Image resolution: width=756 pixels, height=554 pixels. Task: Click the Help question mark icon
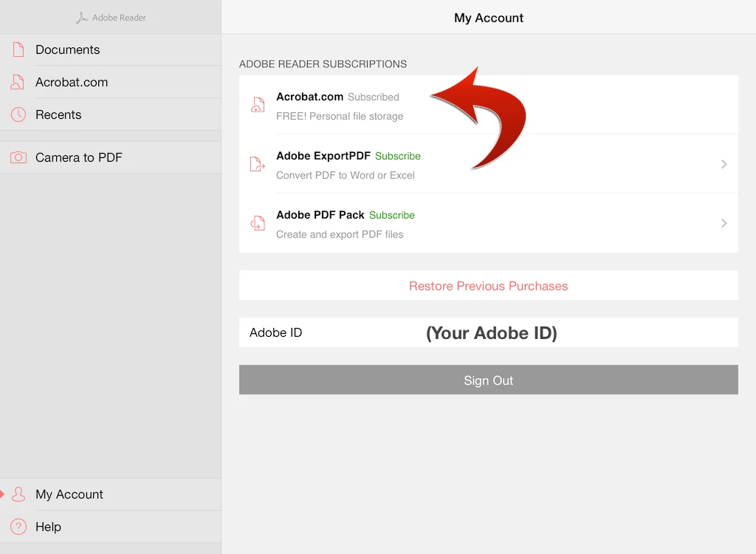[18, 527]
